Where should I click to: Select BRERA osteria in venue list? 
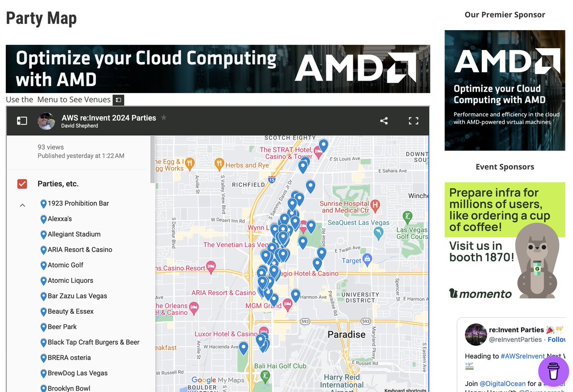coord(69,358)
